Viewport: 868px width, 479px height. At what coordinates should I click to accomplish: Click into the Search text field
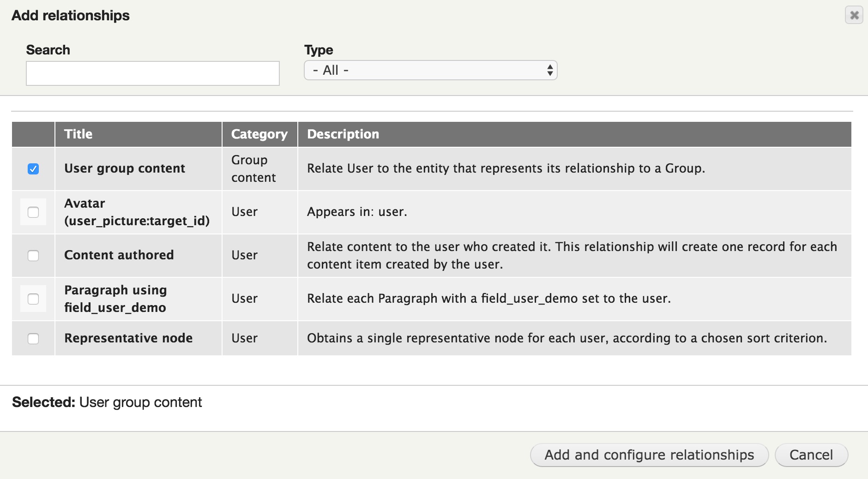click(x=153, y=73)
